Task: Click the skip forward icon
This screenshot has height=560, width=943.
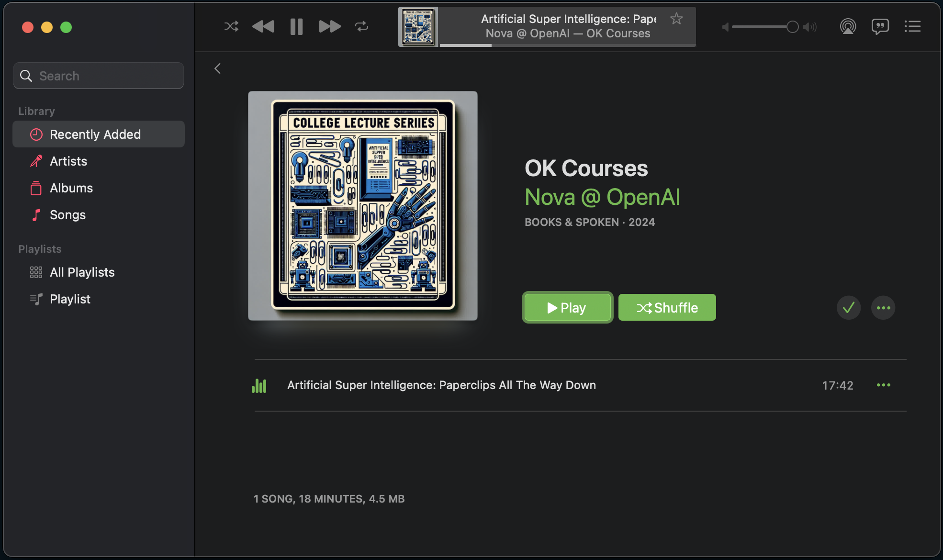Action: [x=328, y=26]
